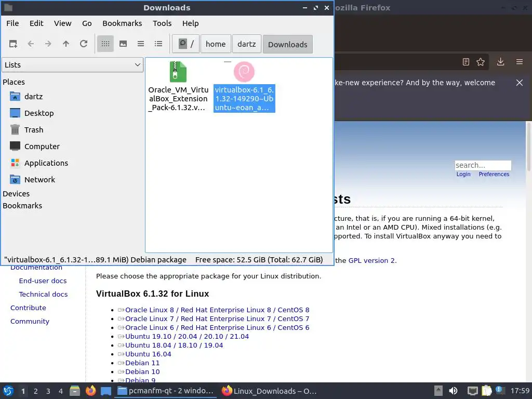The width and height of the screenshot is (532, 399).
Task: Open Firefox downloads panel
Action: [x=500, y=62]
